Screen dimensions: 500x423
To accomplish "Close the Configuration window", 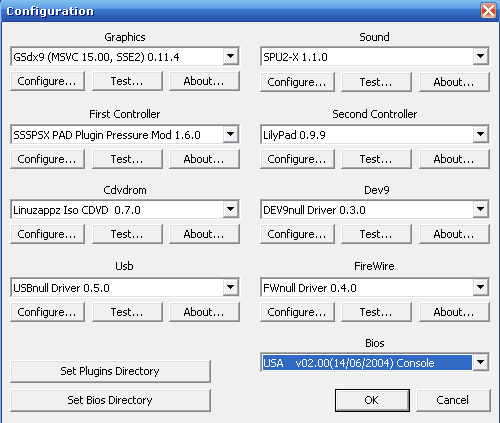I will pos(488,10).
